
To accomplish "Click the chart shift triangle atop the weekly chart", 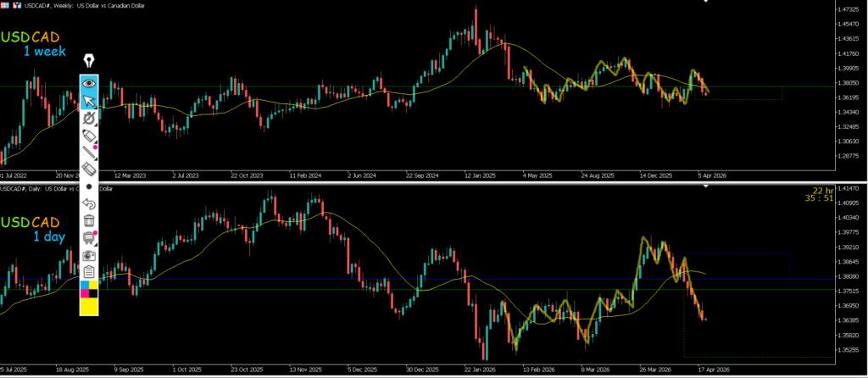I will [x=706, y=2].
